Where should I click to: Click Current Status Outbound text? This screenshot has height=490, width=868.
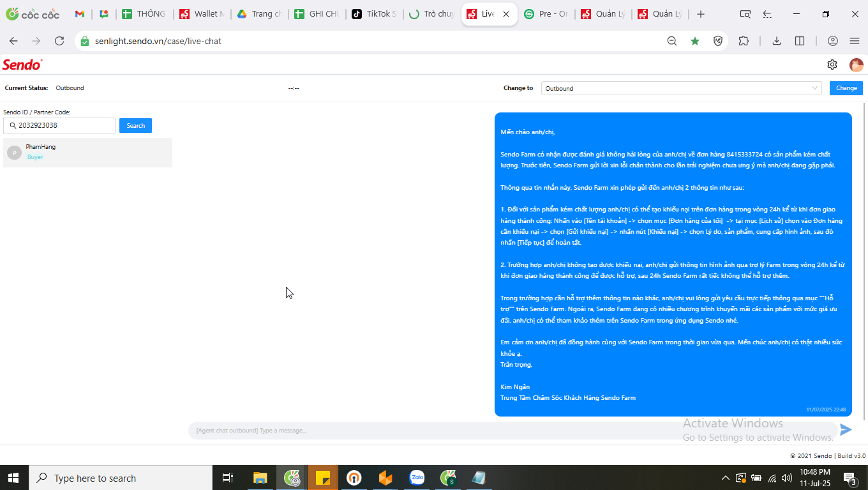pyautogui.click(x=70, y=88)
